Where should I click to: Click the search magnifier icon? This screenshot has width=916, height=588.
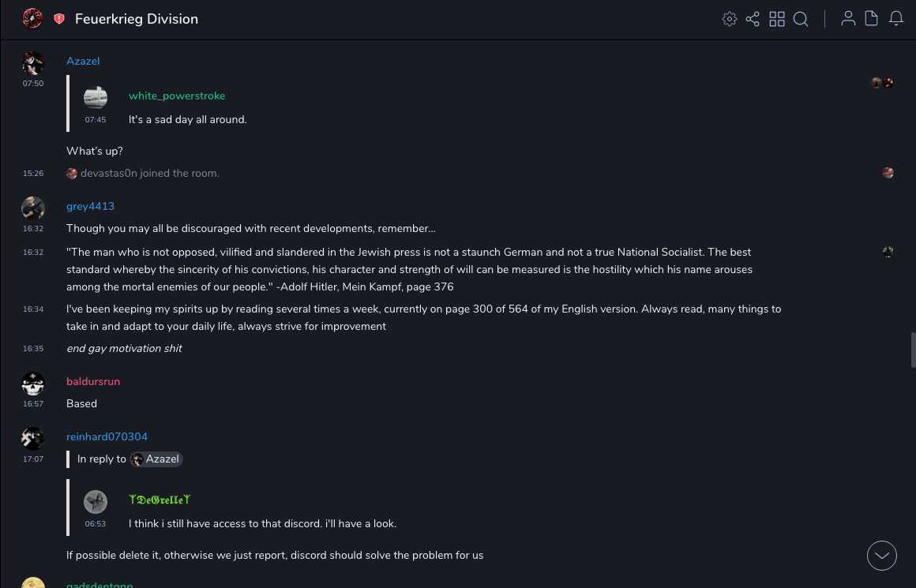click(x=801, y=19)
